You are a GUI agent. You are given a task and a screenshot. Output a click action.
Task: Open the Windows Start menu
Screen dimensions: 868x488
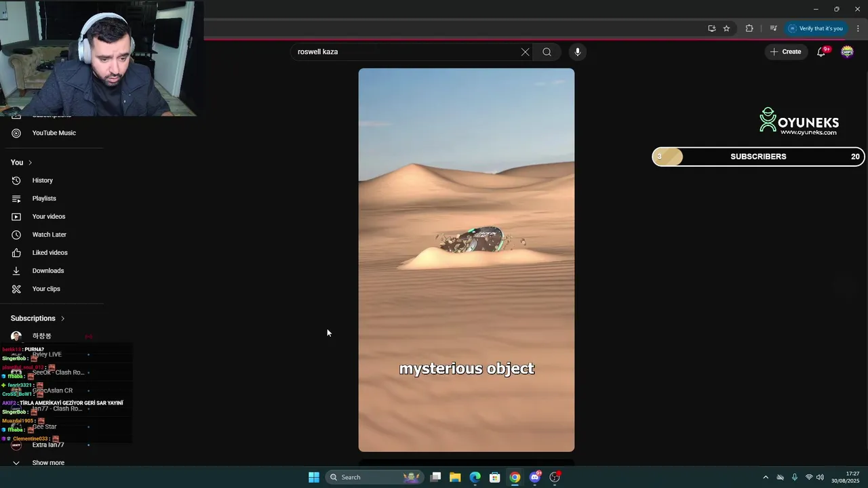pyautogui.click(x=314, y=477)
